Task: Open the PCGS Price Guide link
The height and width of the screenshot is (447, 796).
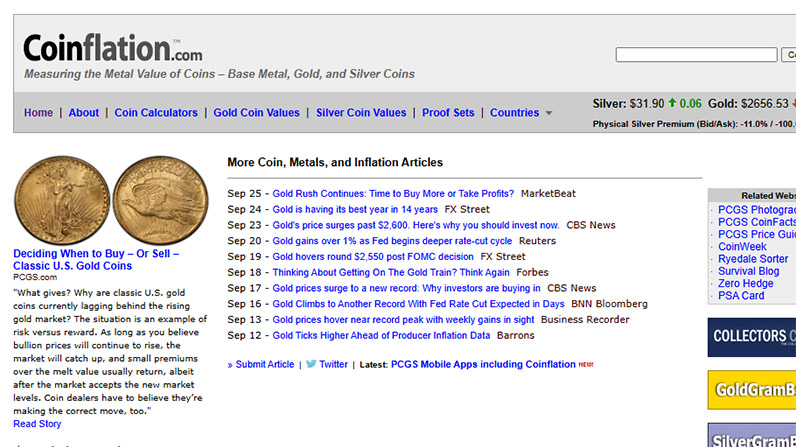Action: pyautogui.click(x=757, y=234)
